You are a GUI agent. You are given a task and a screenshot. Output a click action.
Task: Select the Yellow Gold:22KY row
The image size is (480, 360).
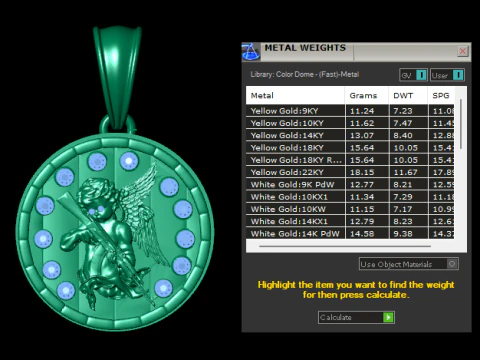coord(350,172)
